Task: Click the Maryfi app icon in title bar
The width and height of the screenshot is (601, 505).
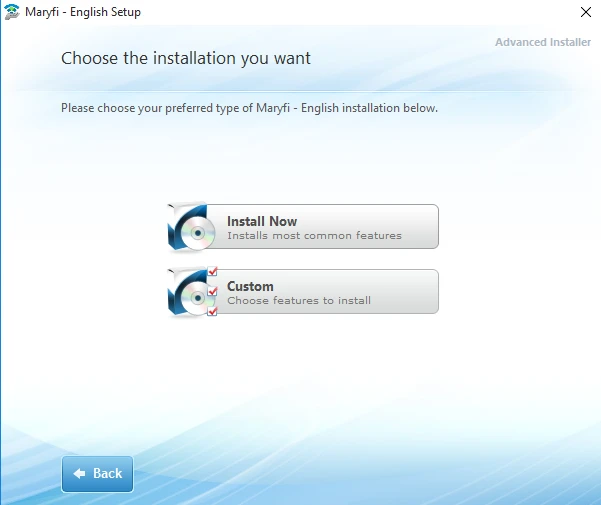Action: pos(11,12)
